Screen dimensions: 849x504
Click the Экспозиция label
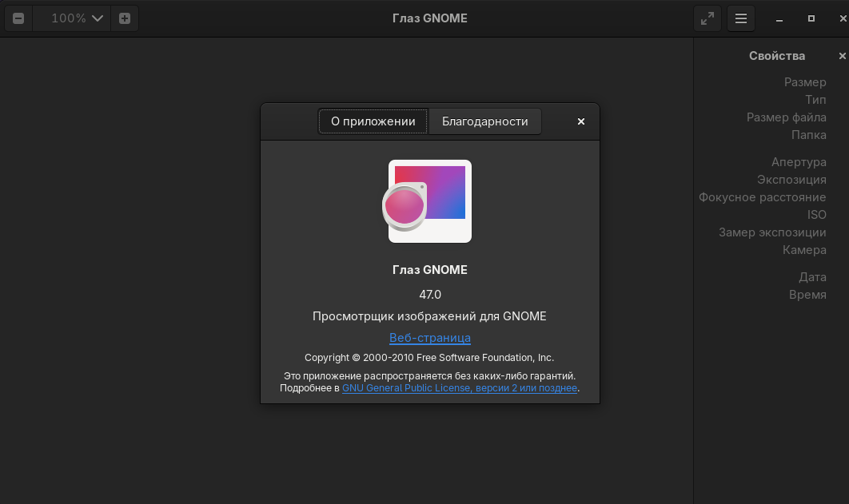click(x=791, y=180)
